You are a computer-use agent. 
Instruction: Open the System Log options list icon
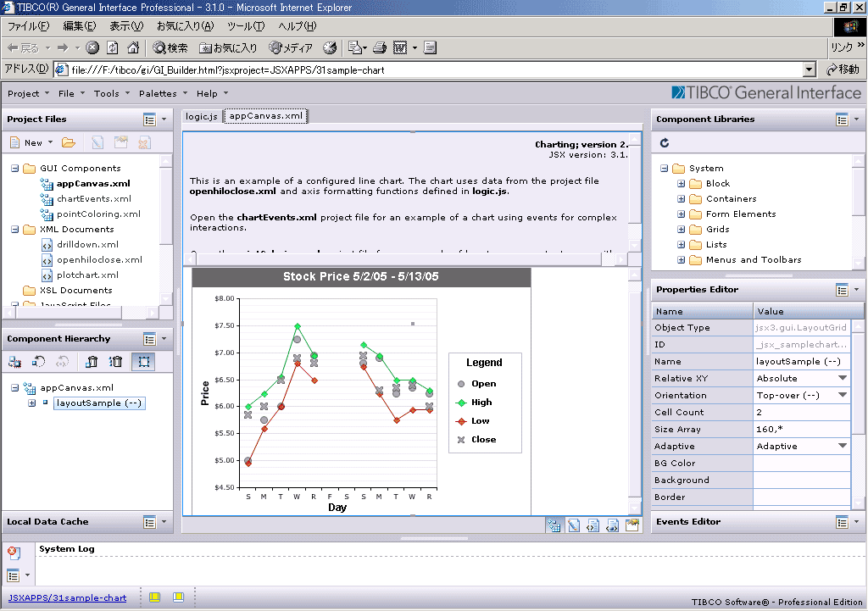[14, 575]
